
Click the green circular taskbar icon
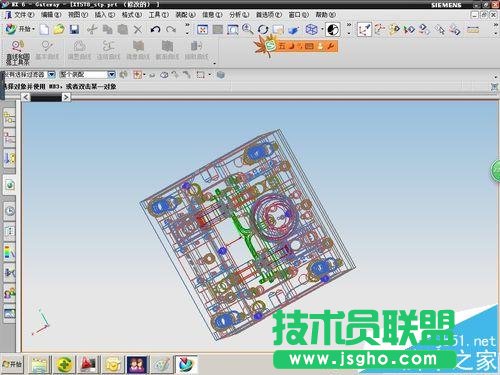click(x=64, y=365)
